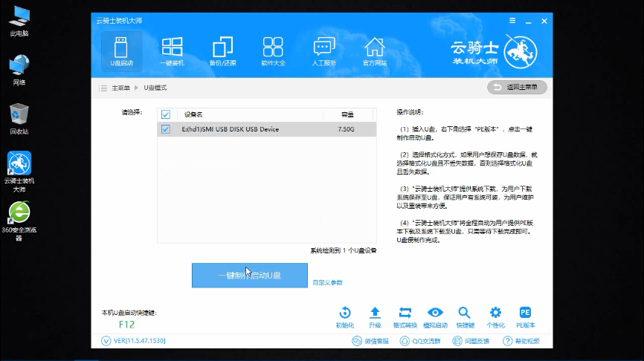Screen dimensions: 644x361
Task: Select the E:(hd1)SMI USB DISK USB Device row
Action: [x=266, y=129]
